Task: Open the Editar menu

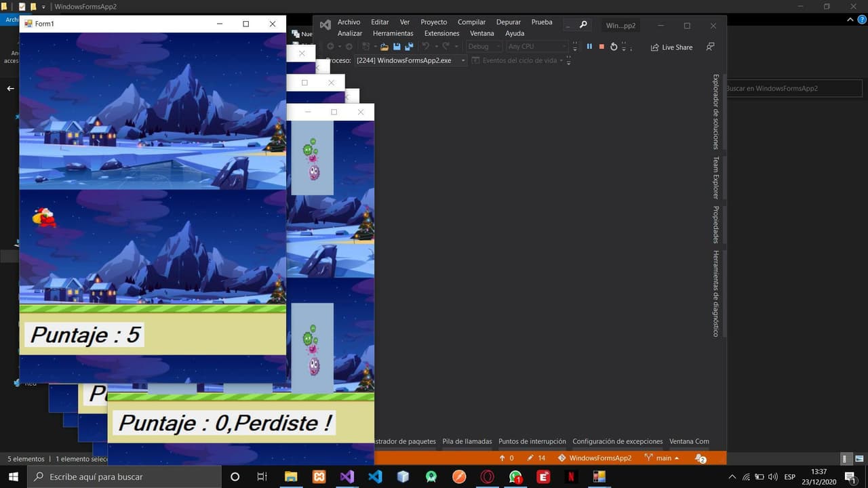Action: tap(380, 22)
